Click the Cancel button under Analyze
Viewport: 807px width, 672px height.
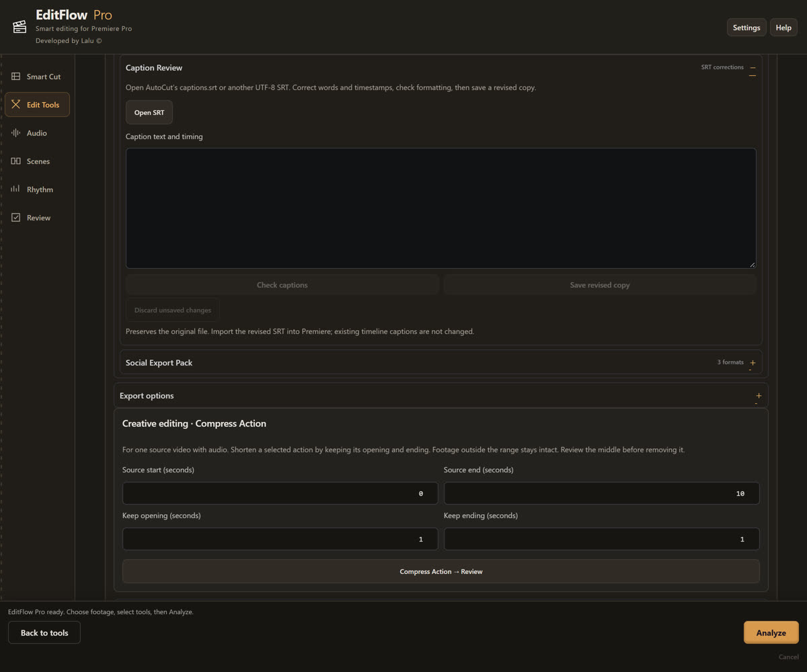tap(789, 657)
